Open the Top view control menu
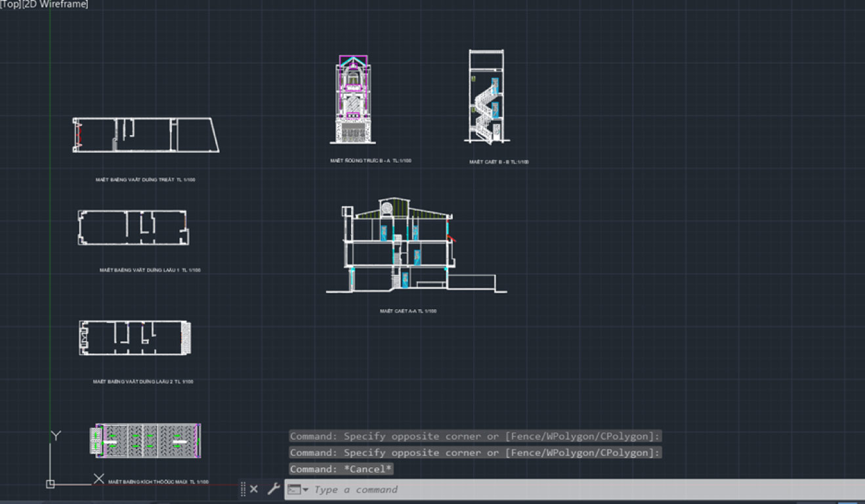This screenshot has height=504, width=865. point(11,5)
